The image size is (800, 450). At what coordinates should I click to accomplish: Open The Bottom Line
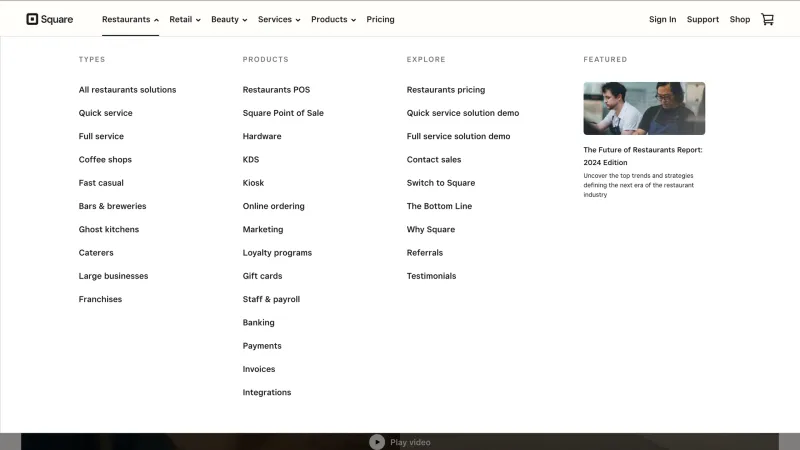pyautogui.click(x=439, y=206)
